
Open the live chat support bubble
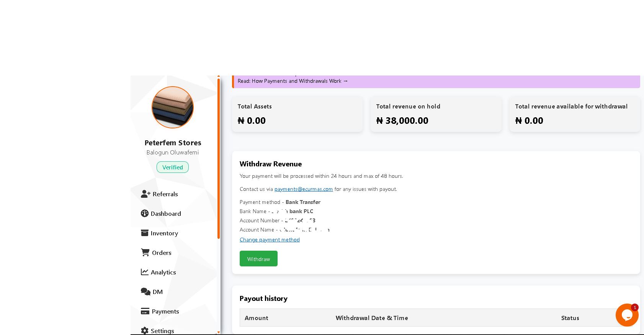pos(627,315)
